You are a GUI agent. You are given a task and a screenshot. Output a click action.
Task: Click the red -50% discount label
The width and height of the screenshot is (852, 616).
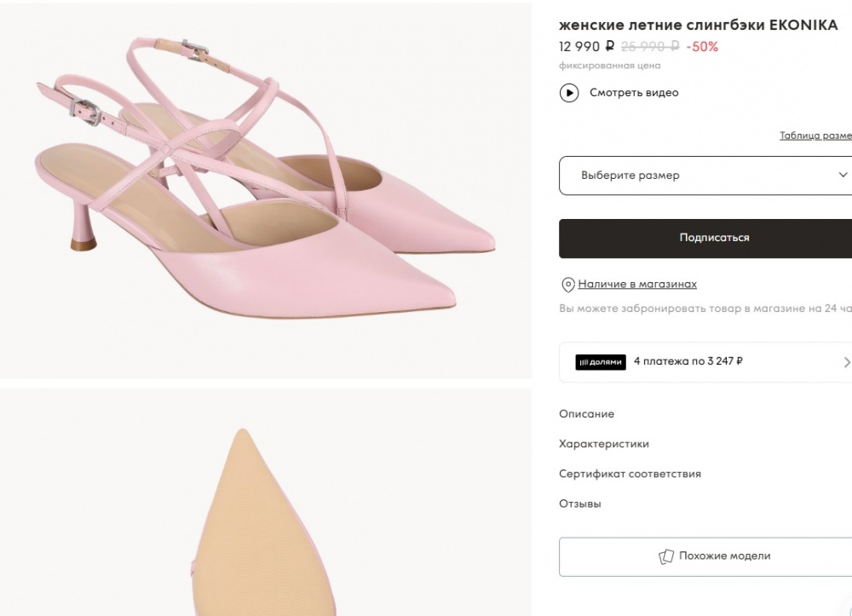tap(702, 47)
